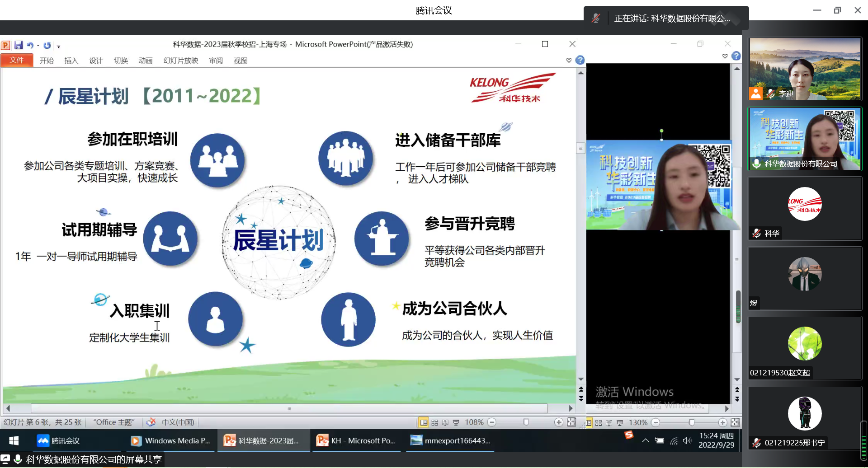This screenshot has height=468, width=868.
Task: Switch to Slide Sorter view icon
Action: (434, 422)
